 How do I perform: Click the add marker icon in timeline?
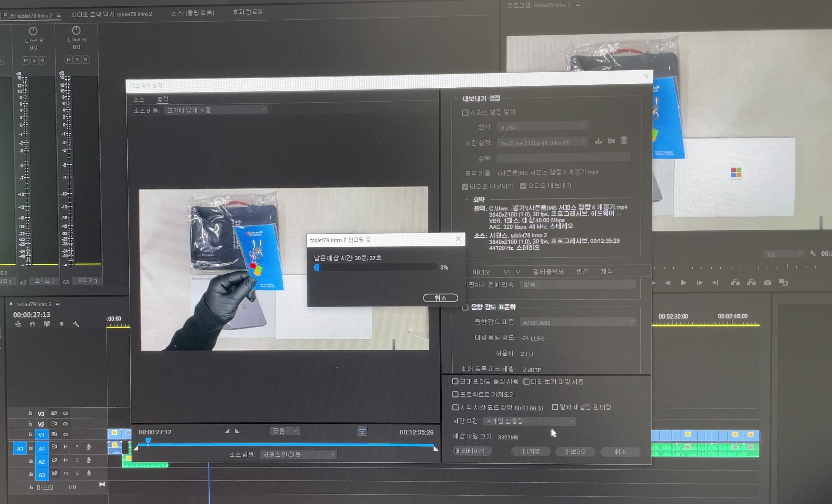(62, 324)
